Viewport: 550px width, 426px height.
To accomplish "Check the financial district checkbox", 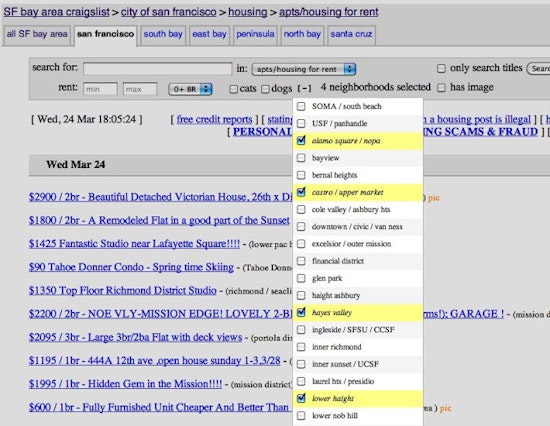I will coord(301,261).
